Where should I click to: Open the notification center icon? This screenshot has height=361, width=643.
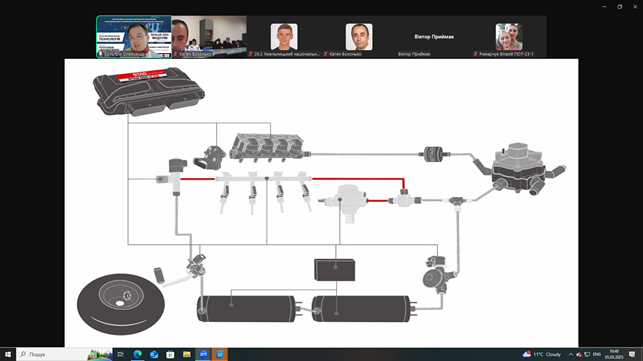point(632,354)
